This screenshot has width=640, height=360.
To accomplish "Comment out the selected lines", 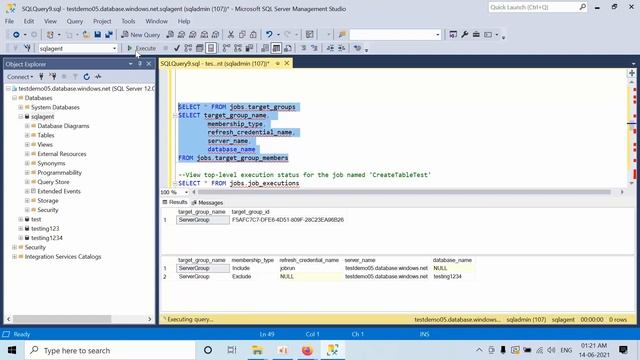I will coord(304,48).
